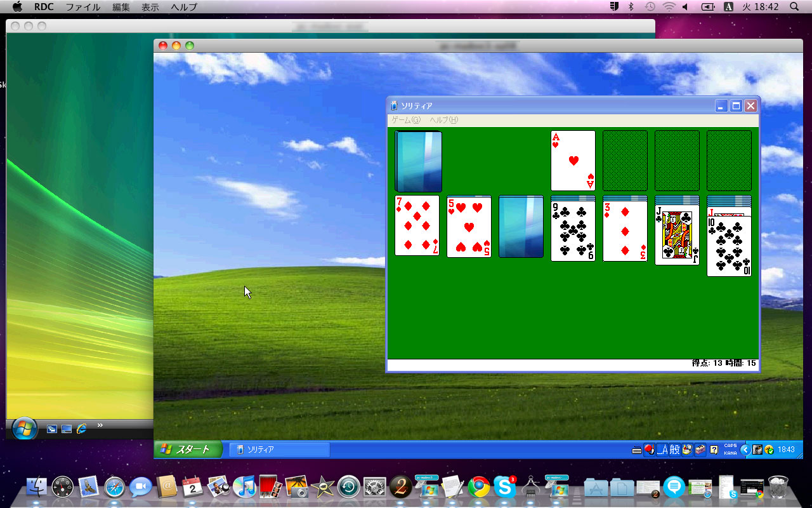Open iPhoto from the Dock
812x508 pixels.
(296, 487)
